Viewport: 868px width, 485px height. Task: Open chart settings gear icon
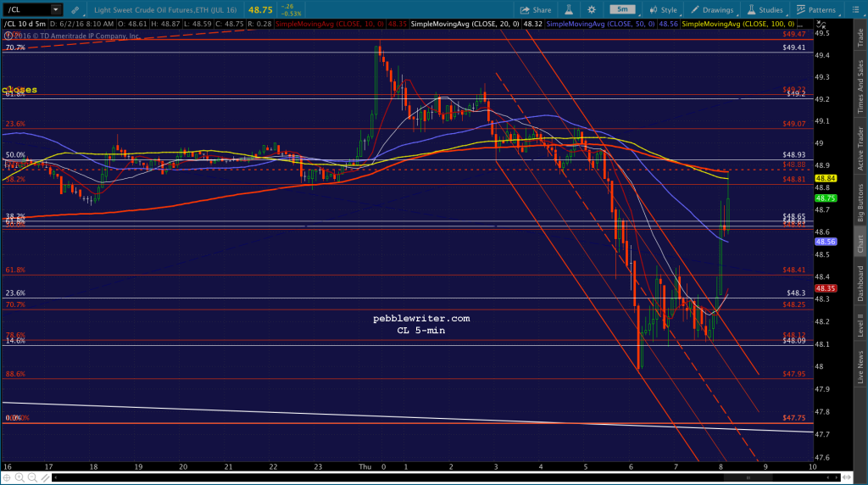[x=592, y=10]
